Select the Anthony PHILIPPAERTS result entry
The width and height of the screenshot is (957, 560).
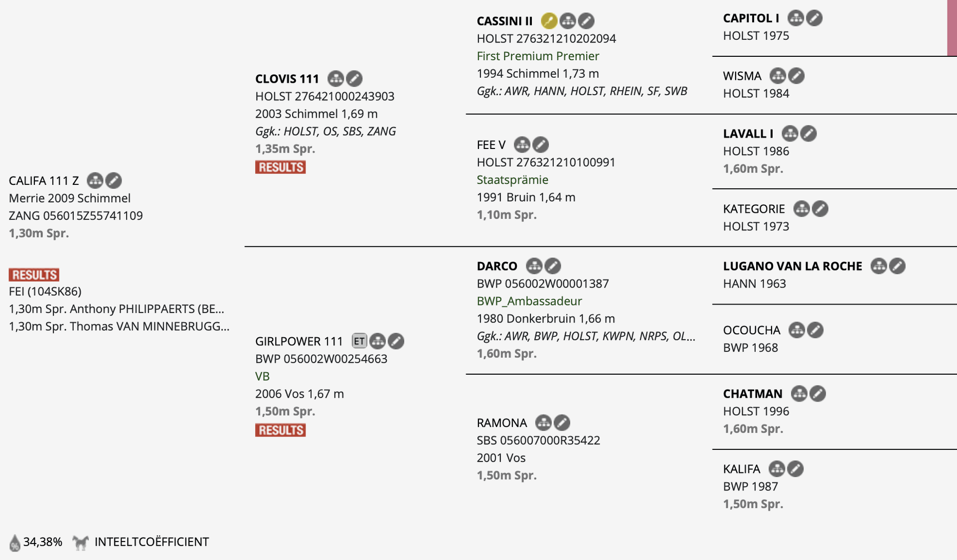tap(117, 309)
